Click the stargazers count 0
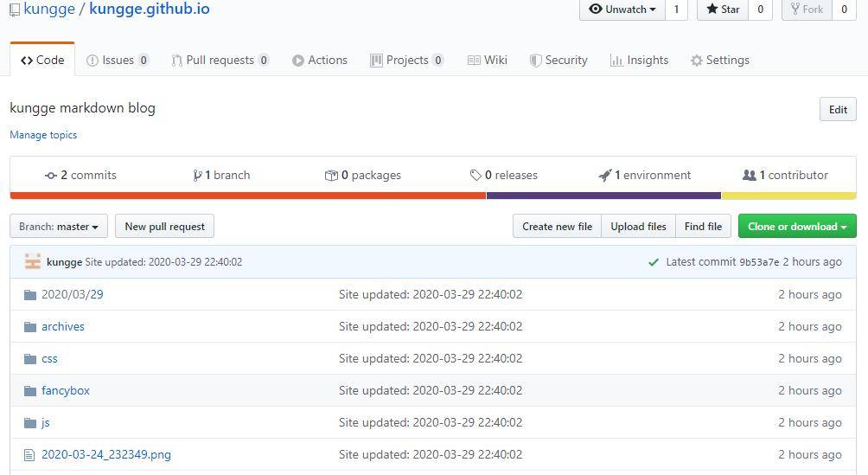The height and width of the screenshot is (475, 868). (x=760, y=10)
